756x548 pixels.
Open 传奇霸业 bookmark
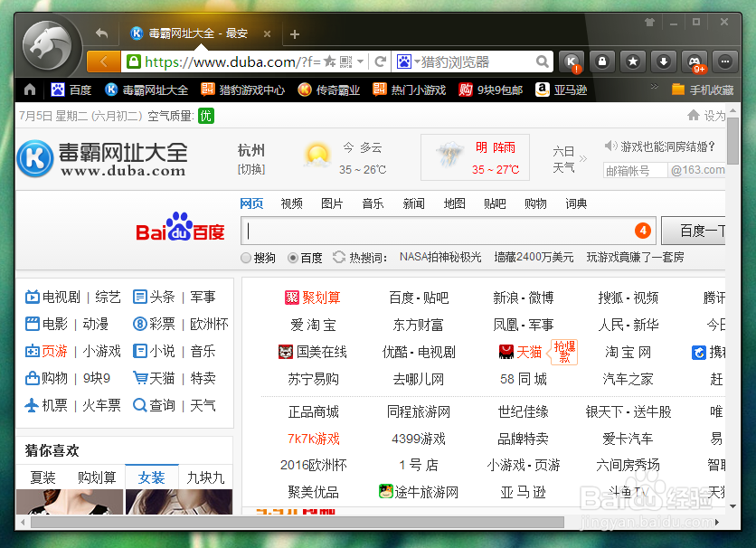(x=329, y=90)
